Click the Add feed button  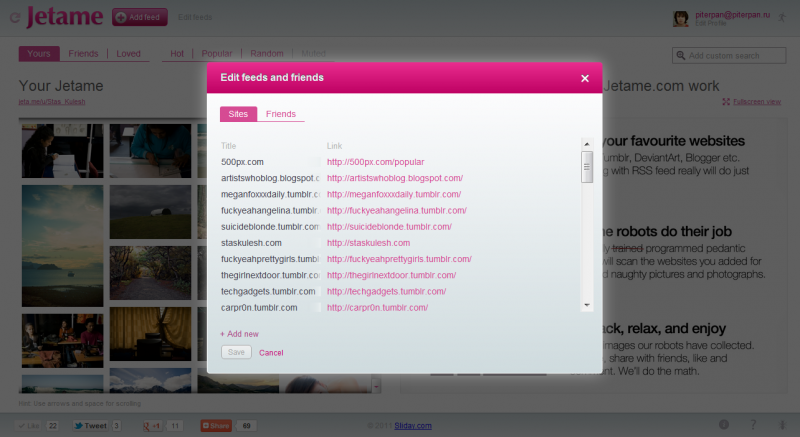[x=140, y=17]
